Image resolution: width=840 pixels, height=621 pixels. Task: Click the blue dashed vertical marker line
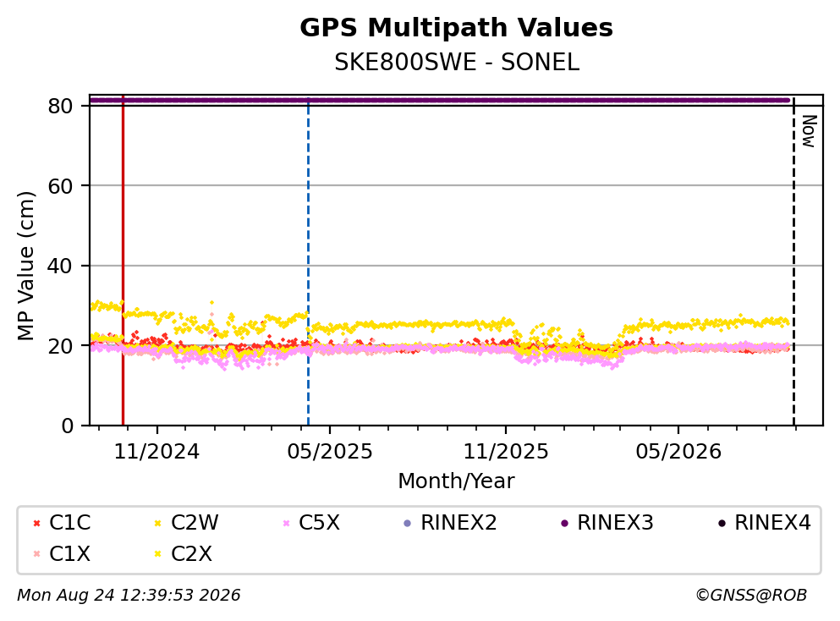(309, 261)
